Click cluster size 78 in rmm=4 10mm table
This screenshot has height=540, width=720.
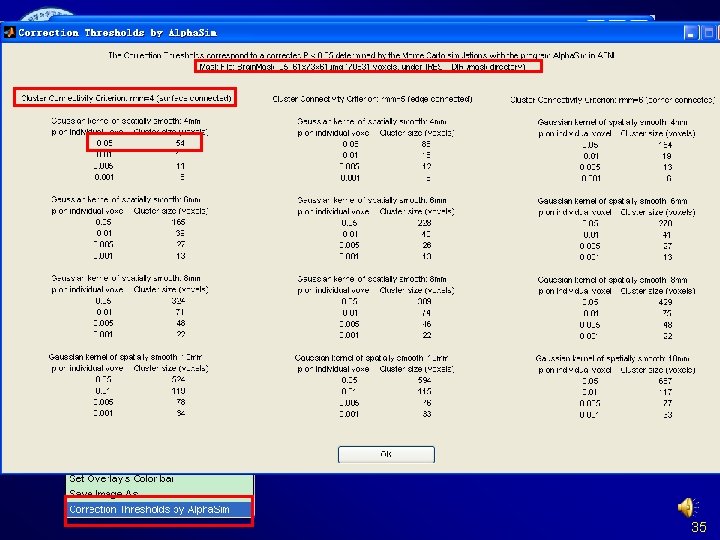pyautogui.click(x=180, y=402)
